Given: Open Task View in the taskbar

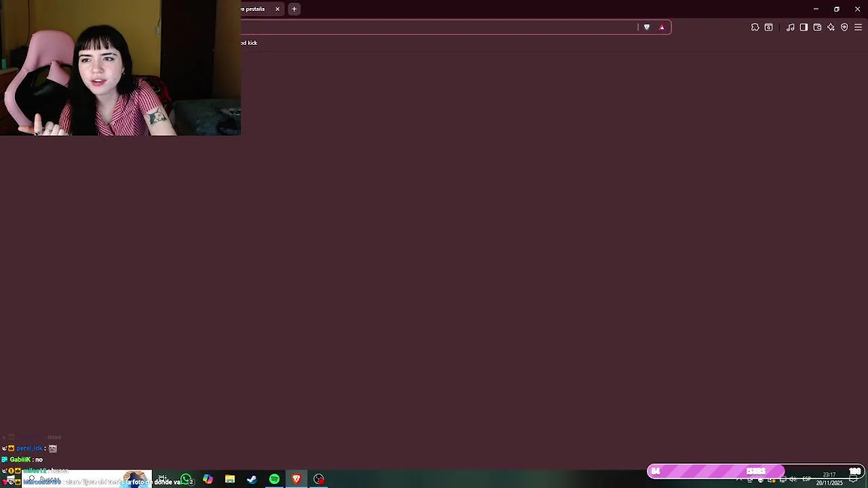Looking at the screenshot, I should 163,479.
